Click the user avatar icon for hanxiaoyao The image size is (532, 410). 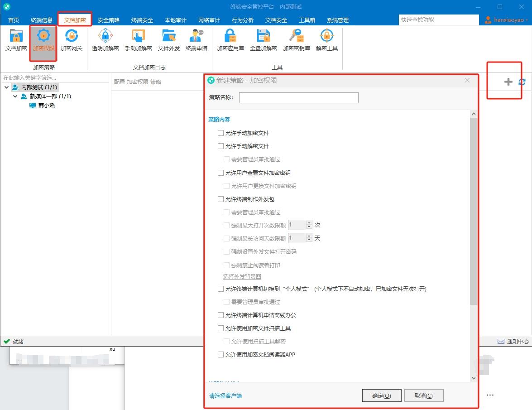coord(488,20)
